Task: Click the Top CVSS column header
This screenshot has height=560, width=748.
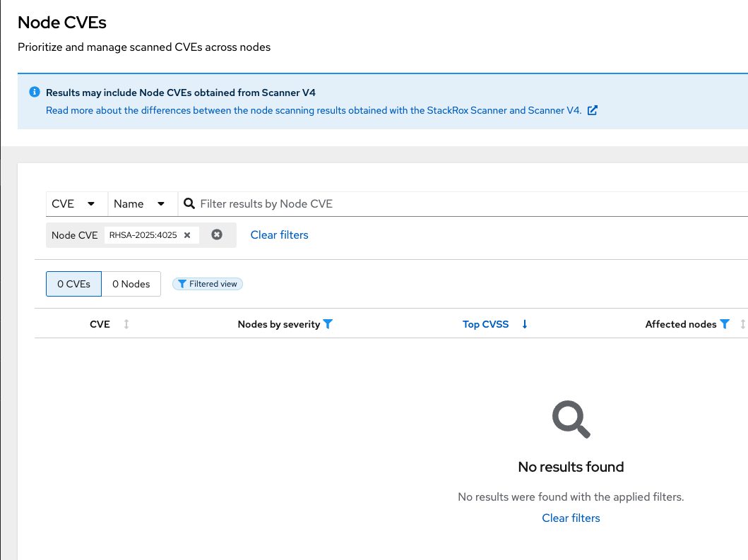Action: pos(486,324)
